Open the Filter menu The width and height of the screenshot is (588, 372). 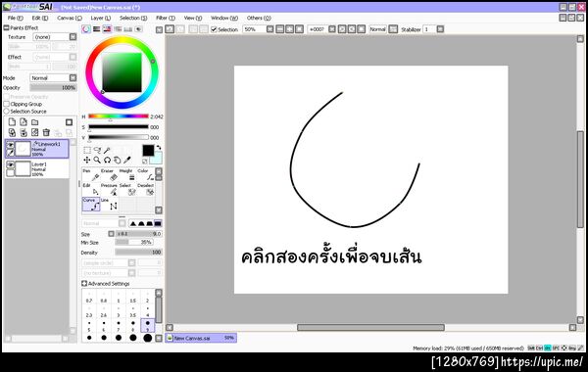(166, 18)
